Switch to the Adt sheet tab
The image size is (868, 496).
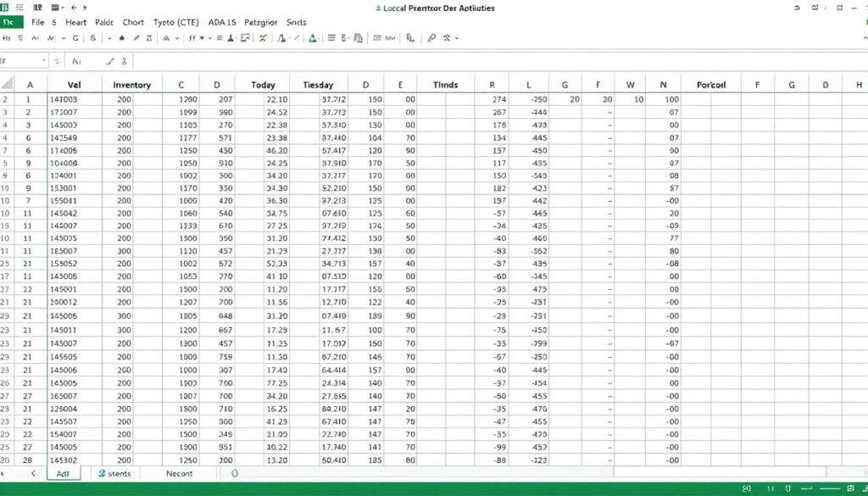pos(63,473)
